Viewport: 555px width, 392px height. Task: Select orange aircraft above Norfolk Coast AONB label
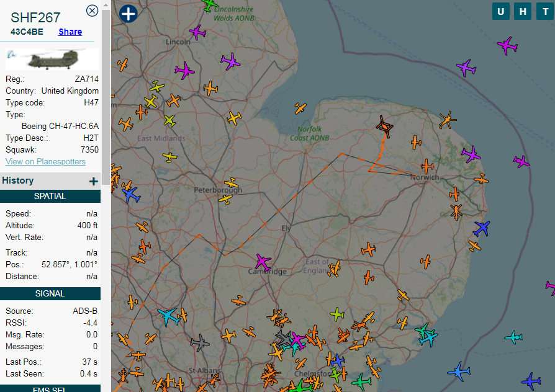[x=300, y=109]
